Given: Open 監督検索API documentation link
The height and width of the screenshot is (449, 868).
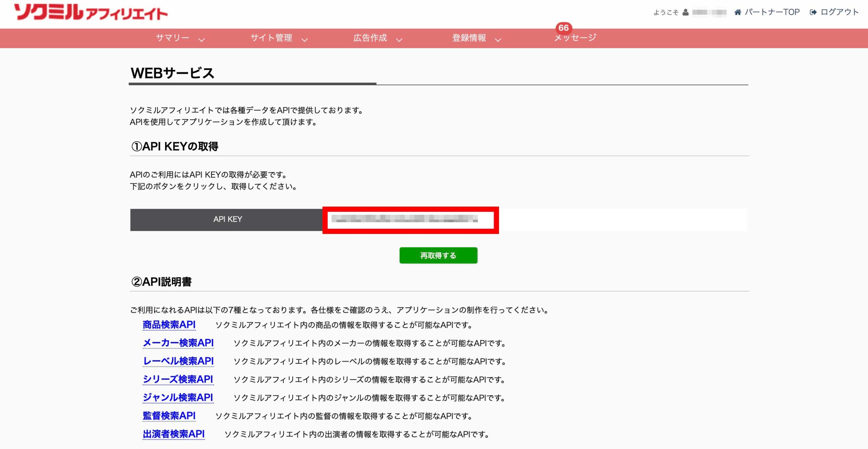Looking at the screenshot, I should pyautogui.click(x=169, y=416).
